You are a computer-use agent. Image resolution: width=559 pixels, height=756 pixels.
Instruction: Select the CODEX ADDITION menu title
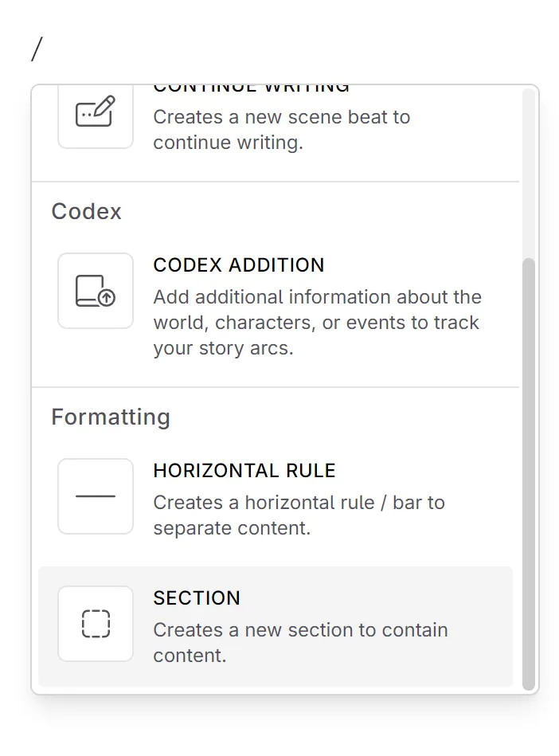pos(239,265)
